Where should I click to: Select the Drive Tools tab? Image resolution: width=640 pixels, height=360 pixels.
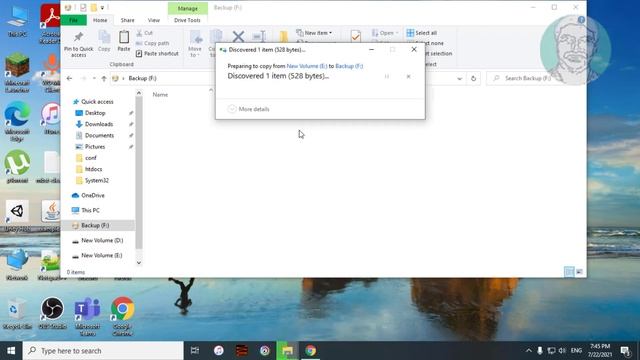(x=187, y=20)
